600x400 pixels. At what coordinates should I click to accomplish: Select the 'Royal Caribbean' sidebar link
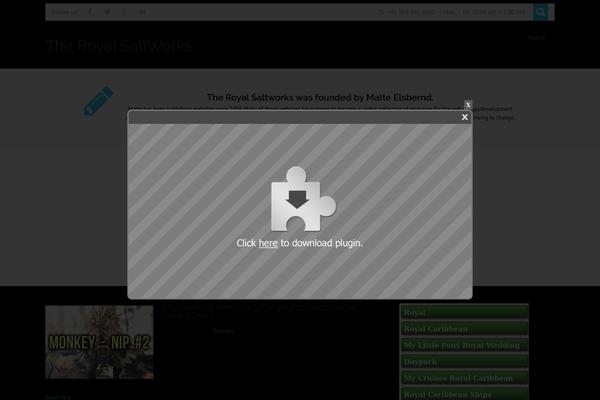464,329
